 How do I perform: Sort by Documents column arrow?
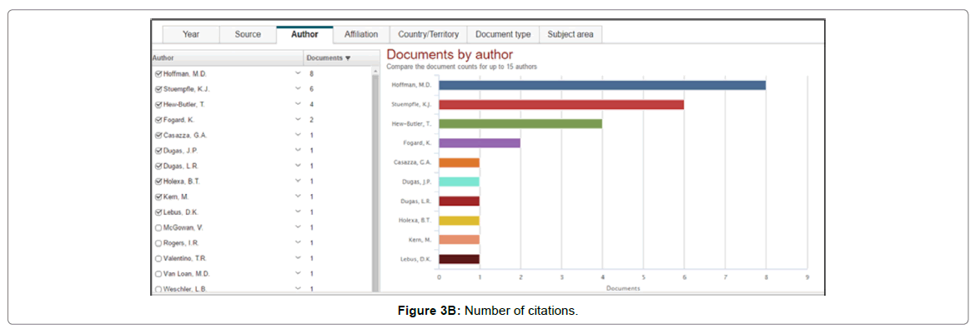(x=348, y=58)
